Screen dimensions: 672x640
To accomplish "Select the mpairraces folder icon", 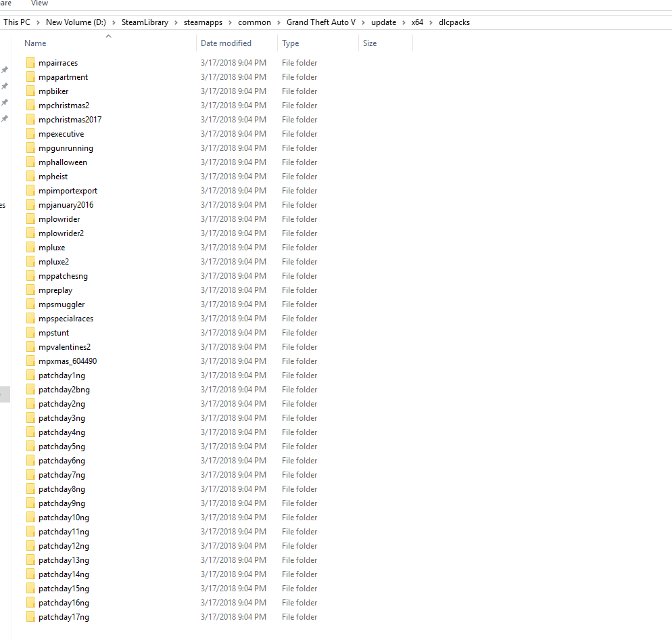I will point(30,63).
